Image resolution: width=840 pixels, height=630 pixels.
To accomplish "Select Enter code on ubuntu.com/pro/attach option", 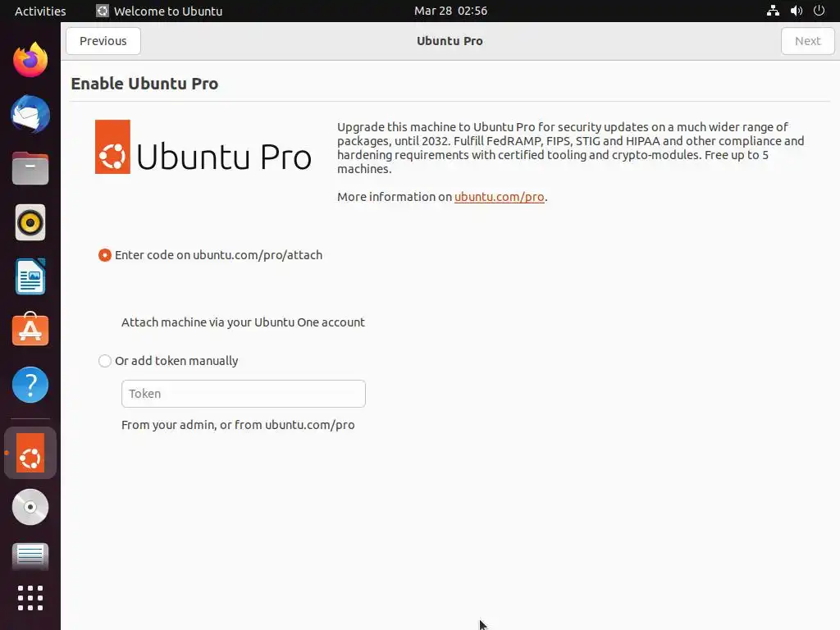I will pyautogui.click(x=105, y=255).
